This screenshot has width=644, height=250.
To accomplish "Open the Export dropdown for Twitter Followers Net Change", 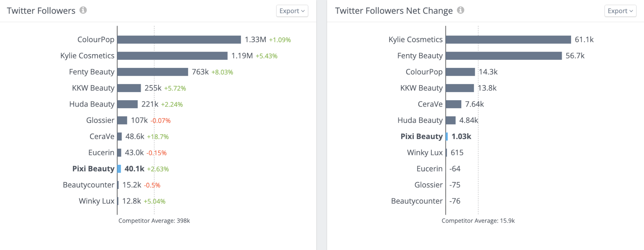I will click(x=620, y=11).
